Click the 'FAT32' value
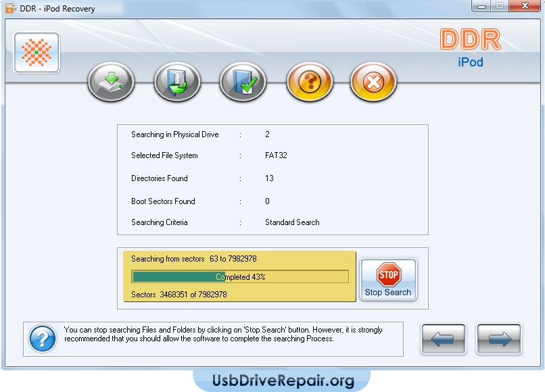545x392 pixels. (x=276, y=155)
